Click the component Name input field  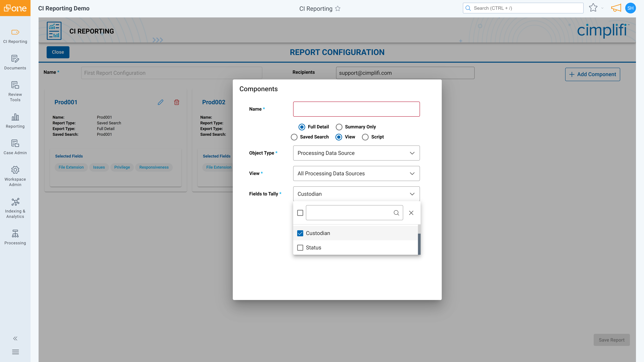356,109
